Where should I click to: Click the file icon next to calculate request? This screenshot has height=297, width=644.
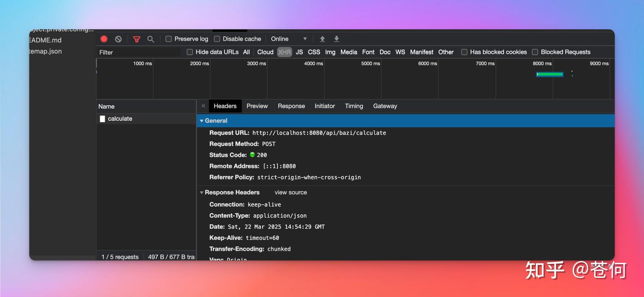click(102, 119)
